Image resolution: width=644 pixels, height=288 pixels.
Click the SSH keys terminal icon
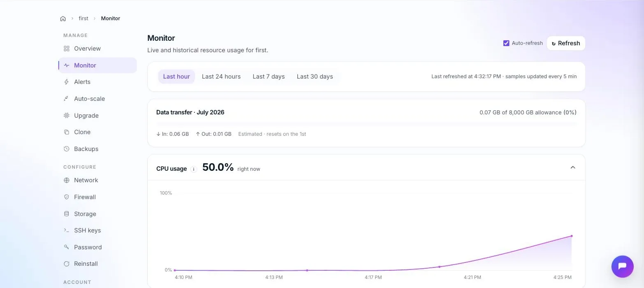click(x=67, y=230)
